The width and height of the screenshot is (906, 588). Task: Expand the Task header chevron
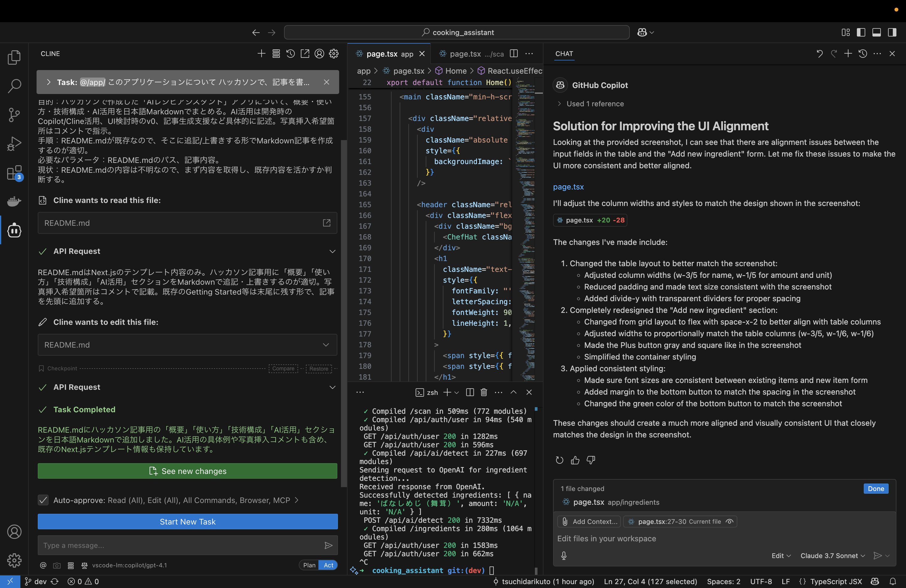48,82
